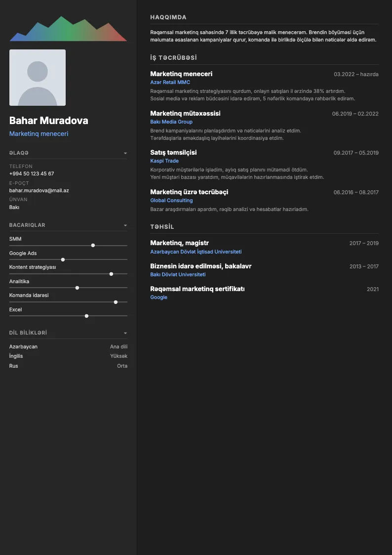Screen dimensions: 392x555
Task: Collapse the DİL BİLİKLƏRİ section arrow
Action: click(x=125, y=333)
